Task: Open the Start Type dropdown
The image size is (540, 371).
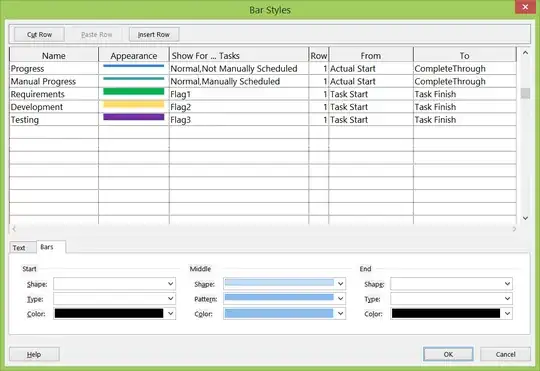Action: point(114,299)
